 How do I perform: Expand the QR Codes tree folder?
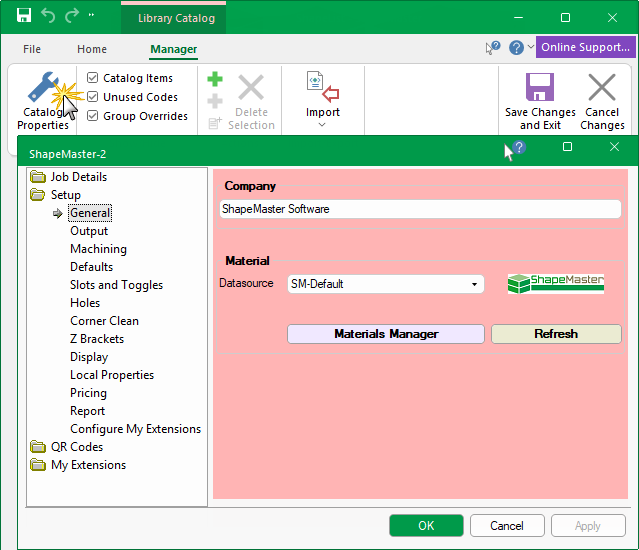pos(38,447)
